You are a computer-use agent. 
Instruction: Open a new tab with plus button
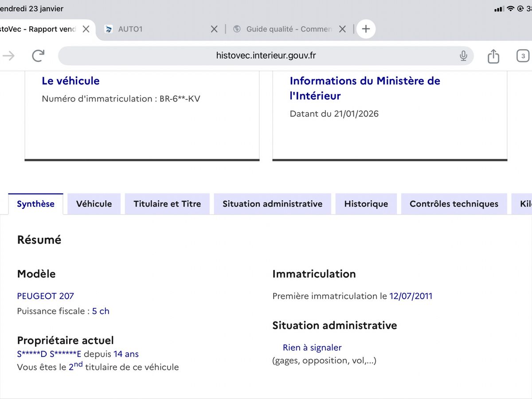point(366,29)
